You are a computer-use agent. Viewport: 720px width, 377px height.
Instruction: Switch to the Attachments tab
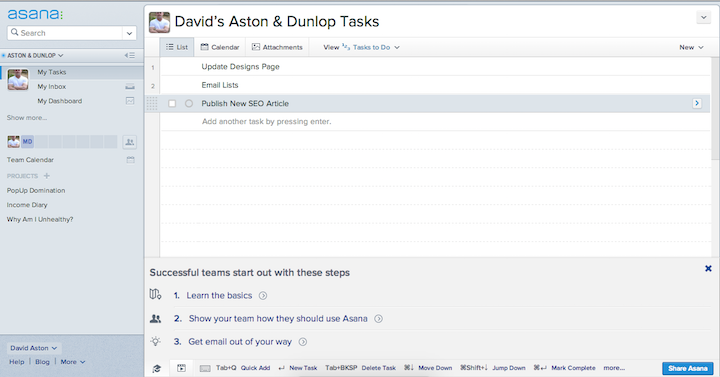pos(277,47)
